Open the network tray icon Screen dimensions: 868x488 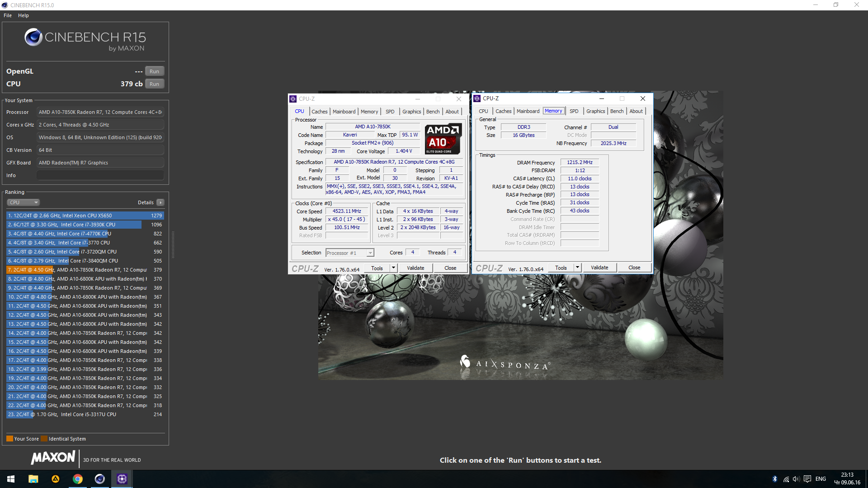pos(786,479)
